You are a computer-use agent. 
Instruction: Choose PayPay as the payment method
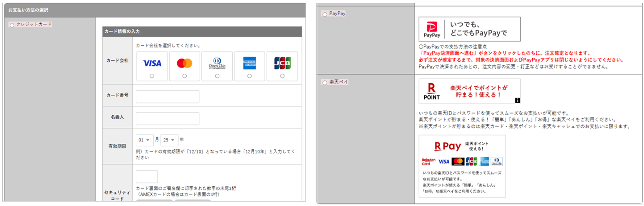pos(325,14)
